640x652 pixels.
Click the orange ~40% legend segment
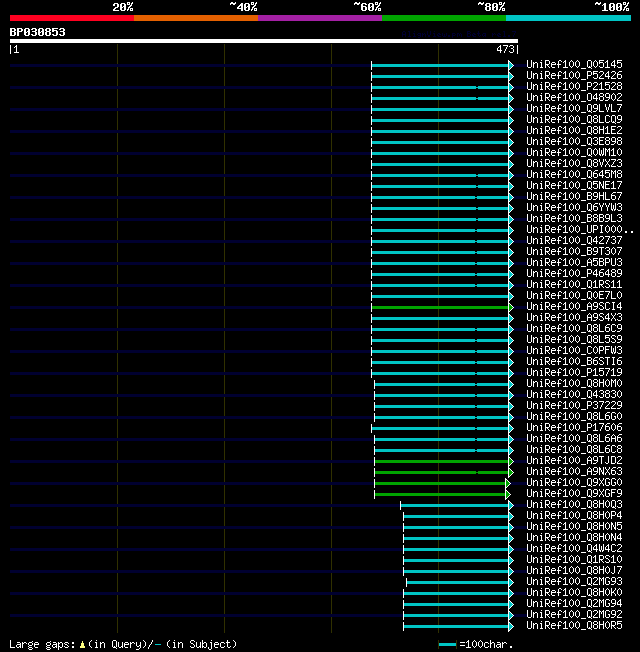[x=196, y=18]
